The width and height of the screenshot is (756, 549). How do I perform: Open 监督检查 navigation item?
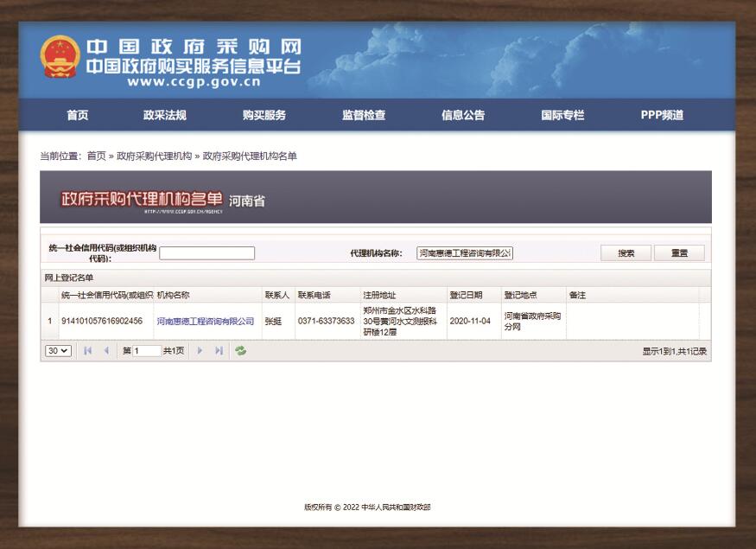(364, 115)
